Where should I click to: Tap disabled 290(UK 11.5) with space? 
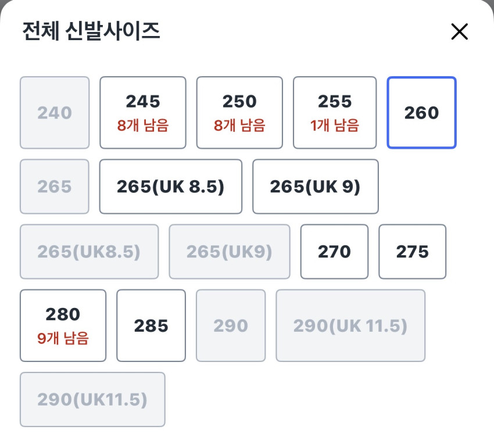coord(350,325)
